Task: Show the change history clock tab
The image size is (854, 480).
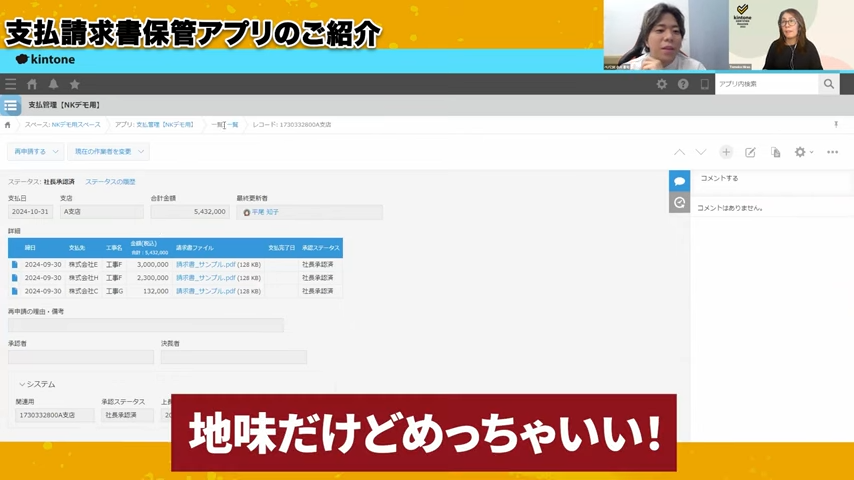Action: (679, 203)
